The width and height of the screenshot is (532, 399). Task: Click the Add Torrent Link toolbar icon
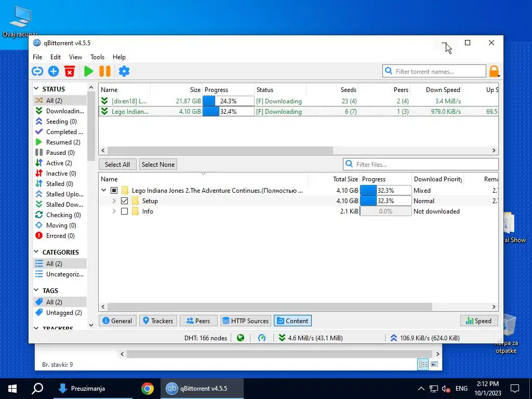[37, 71]
